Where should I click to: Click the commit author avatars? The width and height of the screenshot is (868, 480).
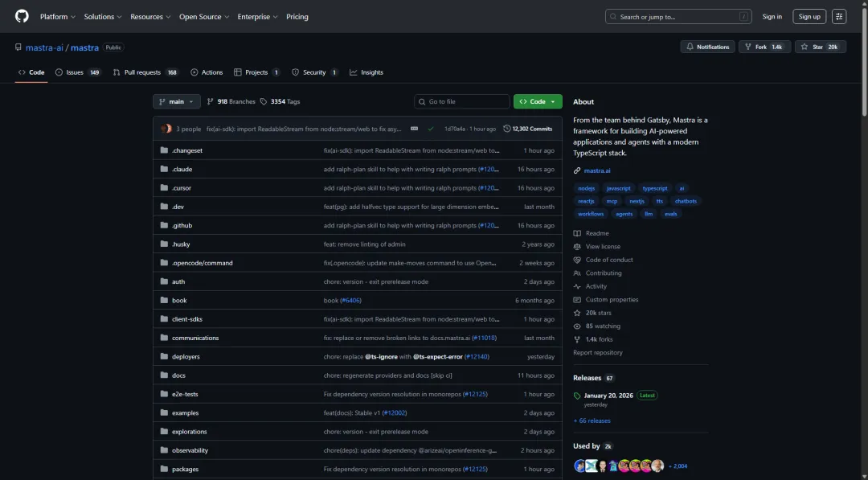(166, 129)
